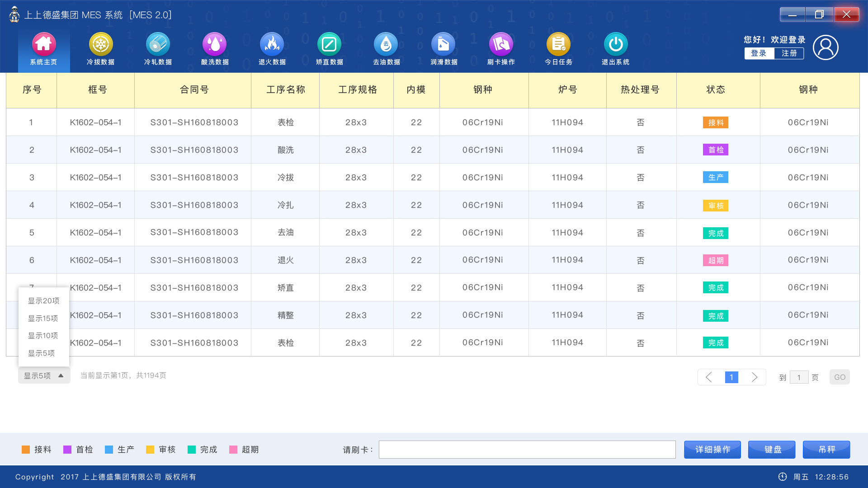Open the 冷拔数据 cold drawing icon
This screenshot has height=488, width=868.
pos(100,44)
